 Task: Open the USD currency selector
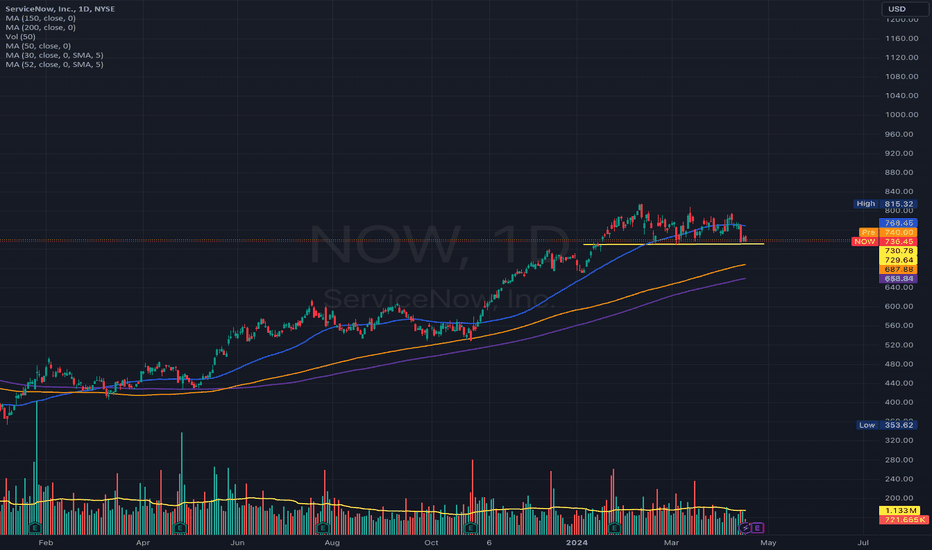click(x=904, y=9)
